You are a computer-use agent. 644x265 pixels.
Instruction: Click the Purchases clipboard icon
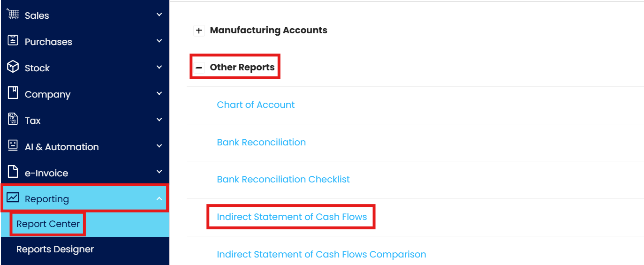pos(13,41)
